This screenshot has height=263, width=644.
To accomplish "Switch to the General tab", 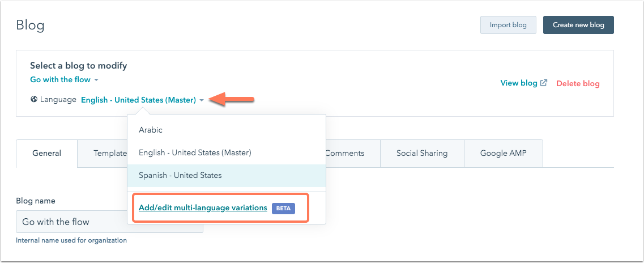I will [47, 153].
